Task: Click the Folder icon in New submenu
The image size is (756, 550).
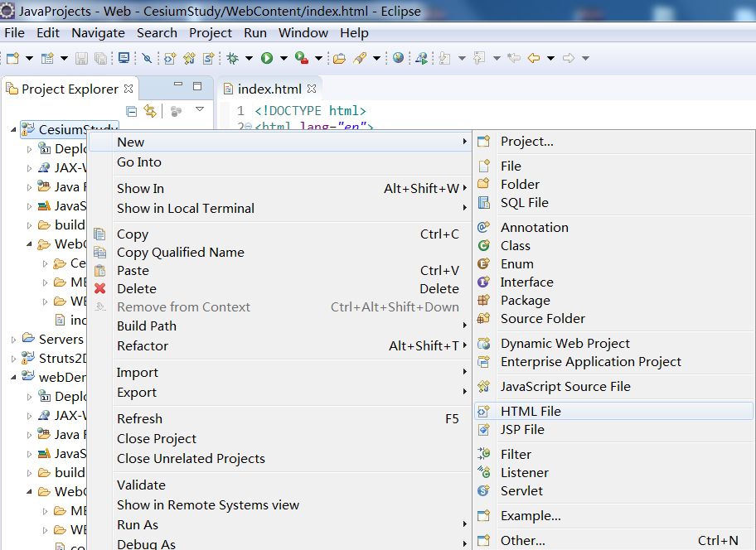Action: click(483, 184)
